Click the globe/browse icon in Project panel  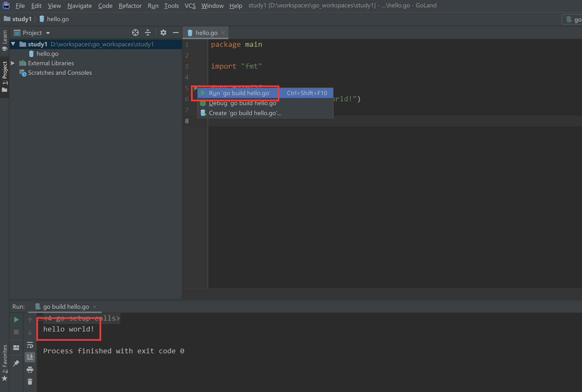click(x=135, y=33)
